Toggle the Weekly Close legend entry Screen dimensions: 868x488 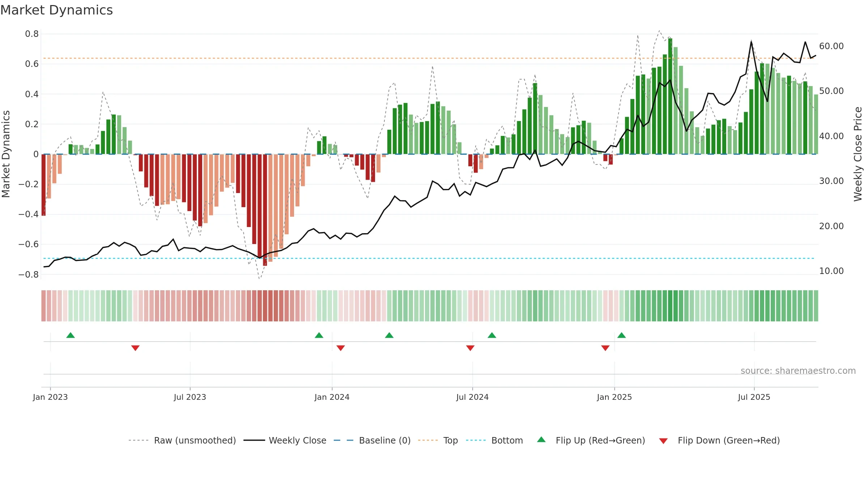click(285, 440)
